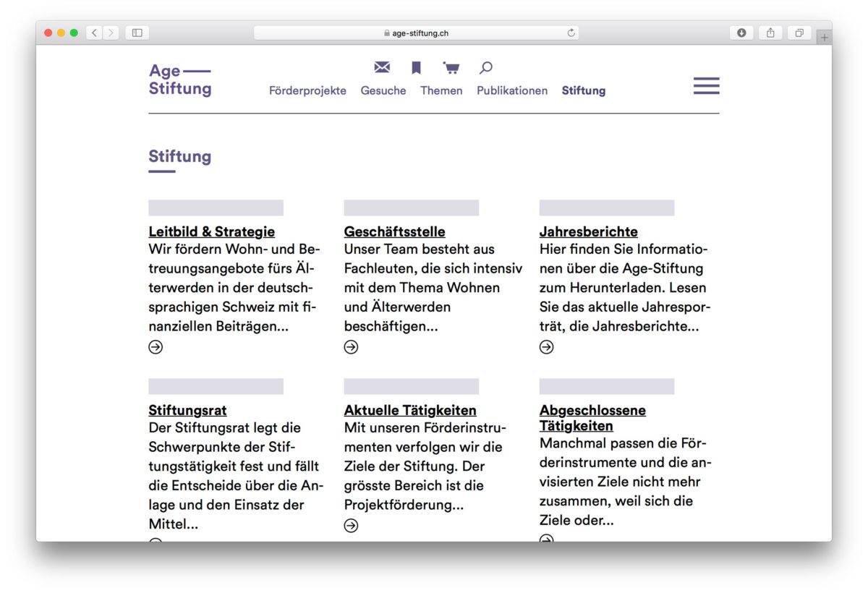Select Förderprojekte in the navigation

click(x=307, y=90)
